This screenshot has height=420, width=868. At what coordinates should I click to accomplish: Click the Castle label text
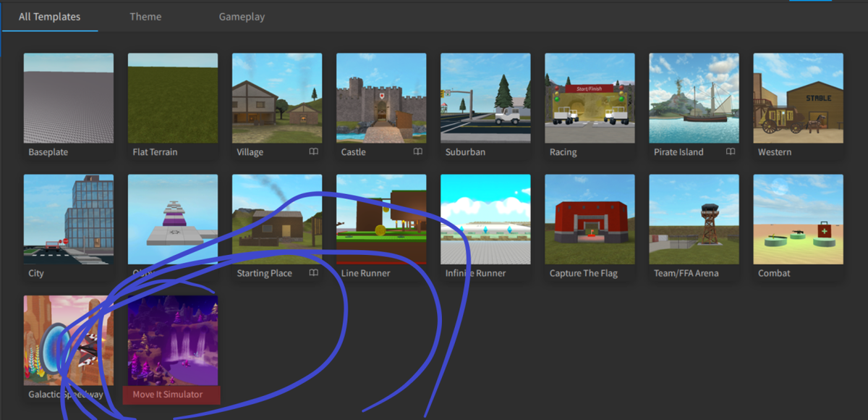tap(354, 152)
